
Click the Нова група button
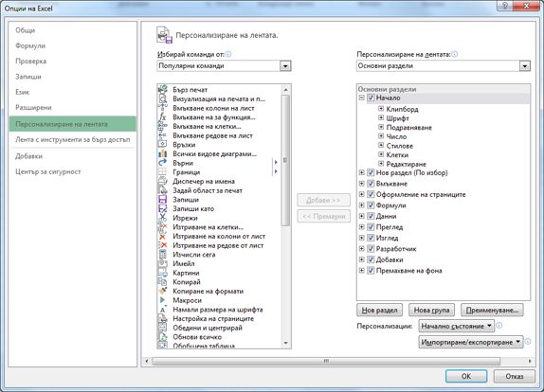pyautogui.click(x=431, y=311)
